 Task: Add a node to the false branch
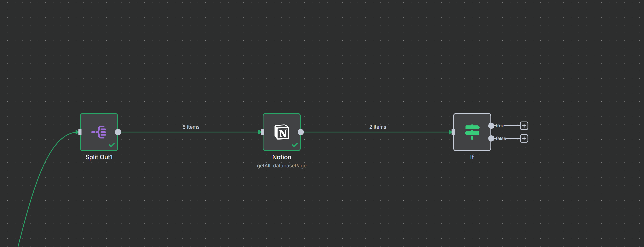tap(524, 138)
